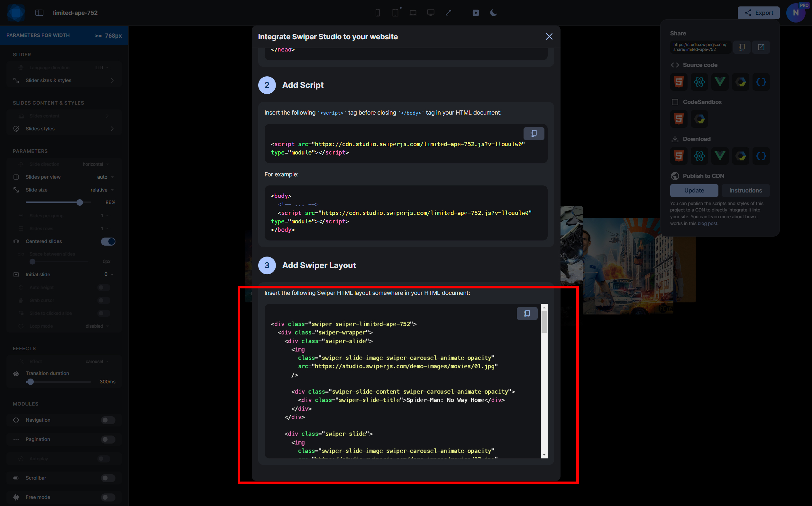Expand Slides styles section

(64, 129)
